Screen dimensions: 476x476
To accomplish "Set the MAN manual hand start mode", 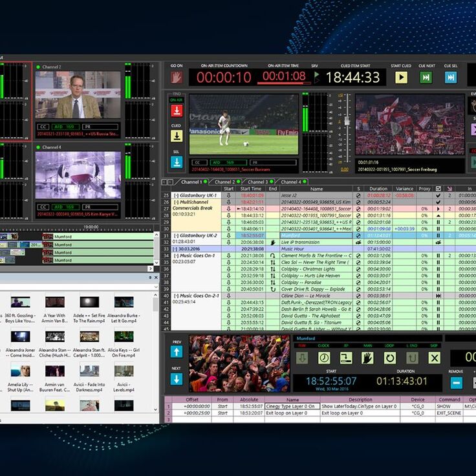I will tap(367, 358).
